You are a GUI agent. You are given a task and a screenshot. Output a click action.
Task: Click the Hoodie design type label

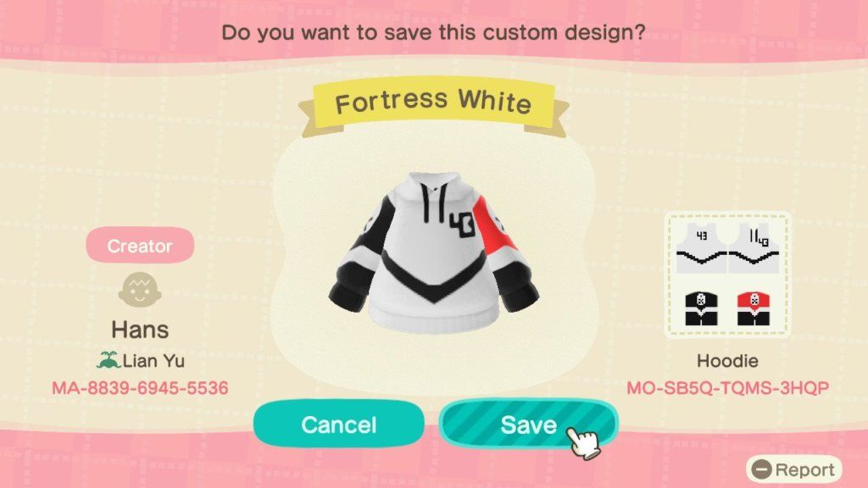727,361
